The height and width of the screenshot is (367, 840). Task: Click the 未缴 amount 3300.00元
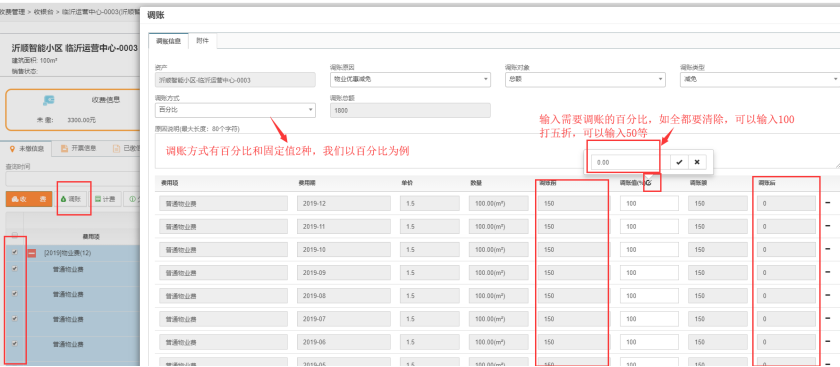coord(81,121)
